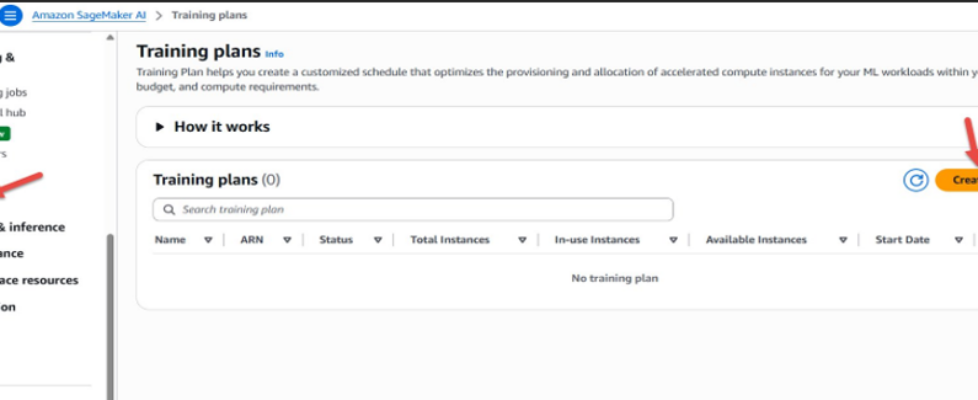Sort by Name column arrow

[208, 240]
